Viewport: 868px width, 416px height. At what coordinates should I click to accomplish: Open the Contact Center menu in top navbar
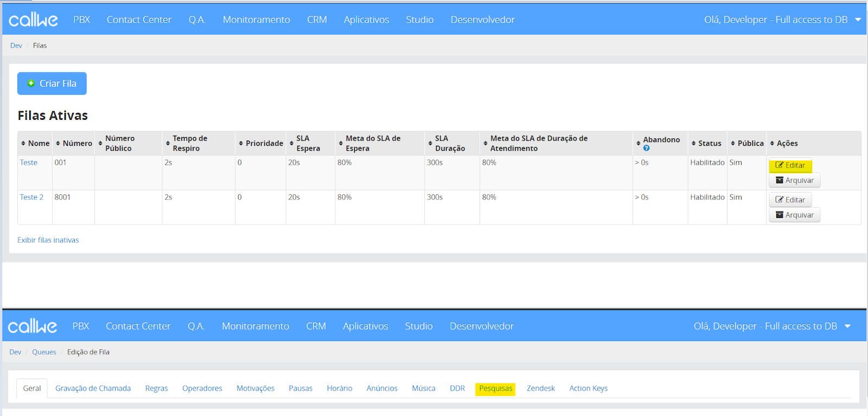tap(139, 20)
